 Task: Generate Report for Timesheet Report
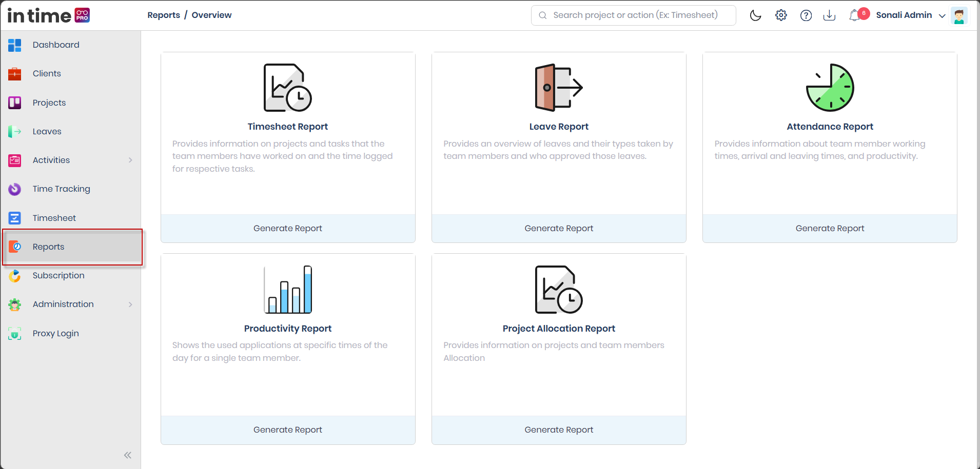click(288, 228)
